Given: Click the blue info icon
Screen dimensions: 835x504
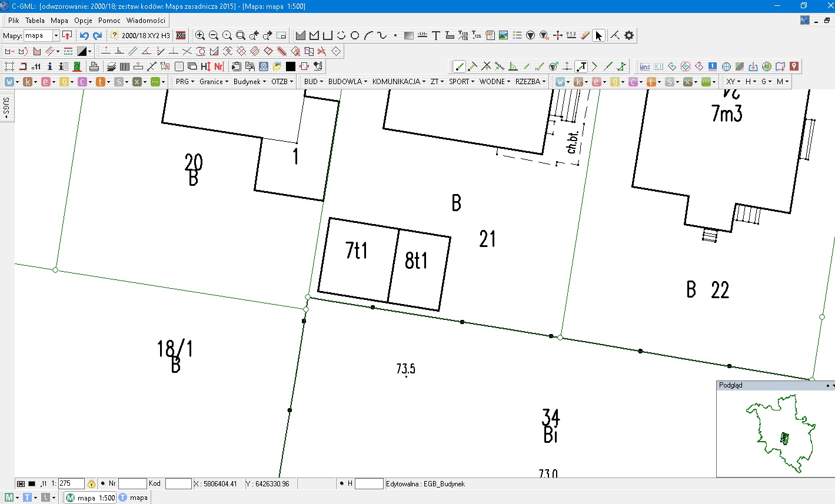Looking at the screenshot, I should click(x=50, y=66).
